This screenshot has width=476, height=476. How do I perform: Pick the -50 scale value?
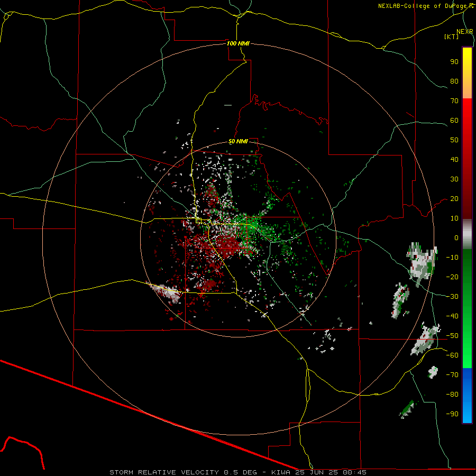pos(452,336)
